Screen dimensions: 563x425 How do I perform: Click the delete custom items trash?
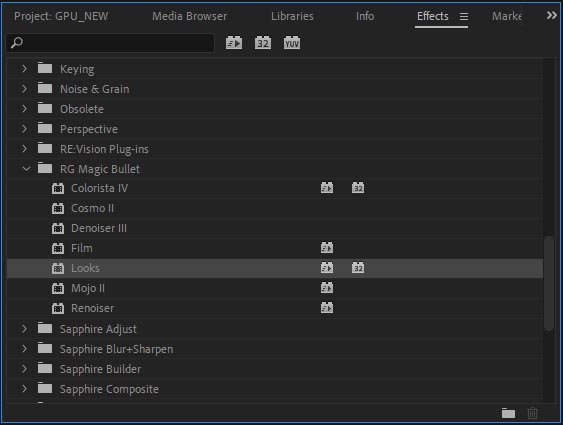click(x=532, y=413)
